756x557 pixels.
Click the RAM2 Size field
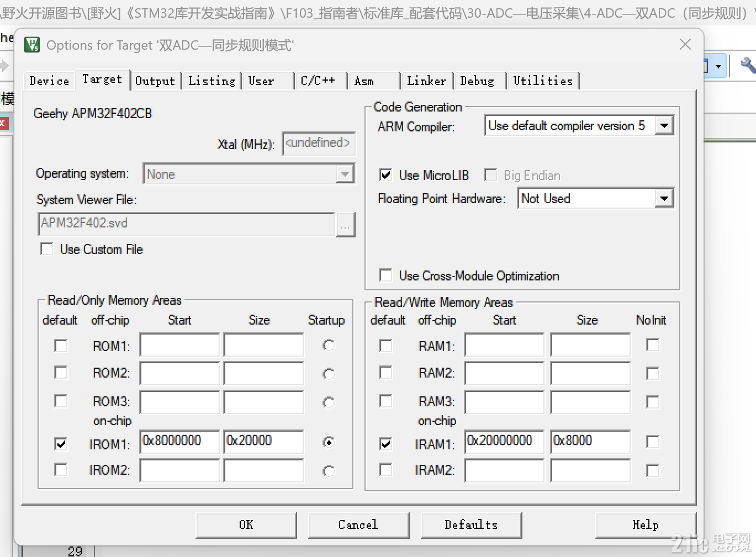pos(590,373)
